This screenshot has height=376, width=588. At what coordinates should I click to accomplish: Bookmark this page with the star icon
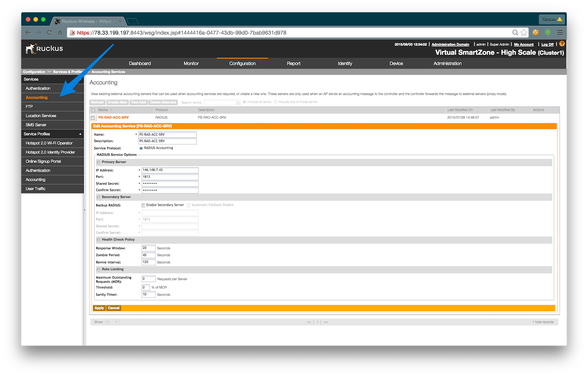[524, 32]
